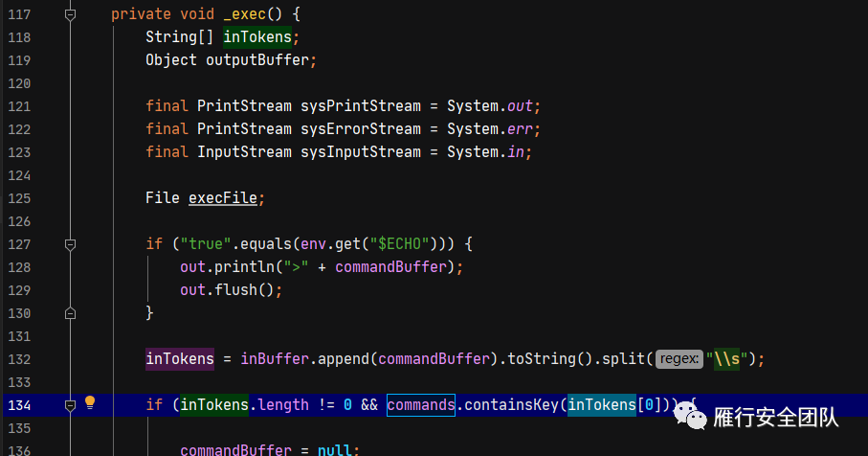Viewport: 868px width, 456px height.
Task: Click inTokens before .length on line 134
Action: click(214, 405)
